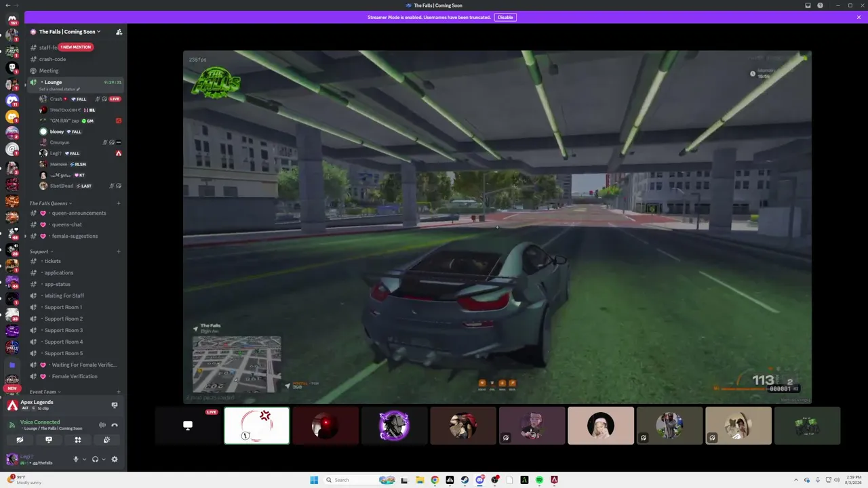The width and height of the screenshot is (868, 488).
Task: Collapse the Support category
Action: click(x=41, y=251)
